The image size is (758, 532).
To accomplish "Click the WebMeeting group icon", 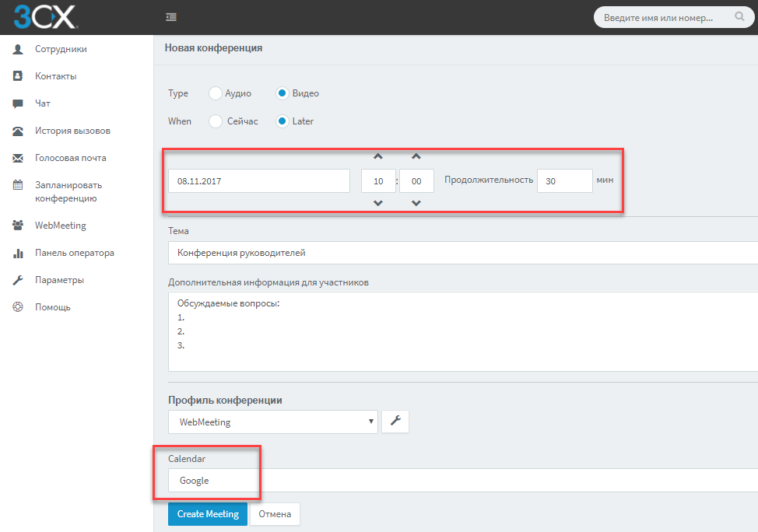I will click(18, 226).
